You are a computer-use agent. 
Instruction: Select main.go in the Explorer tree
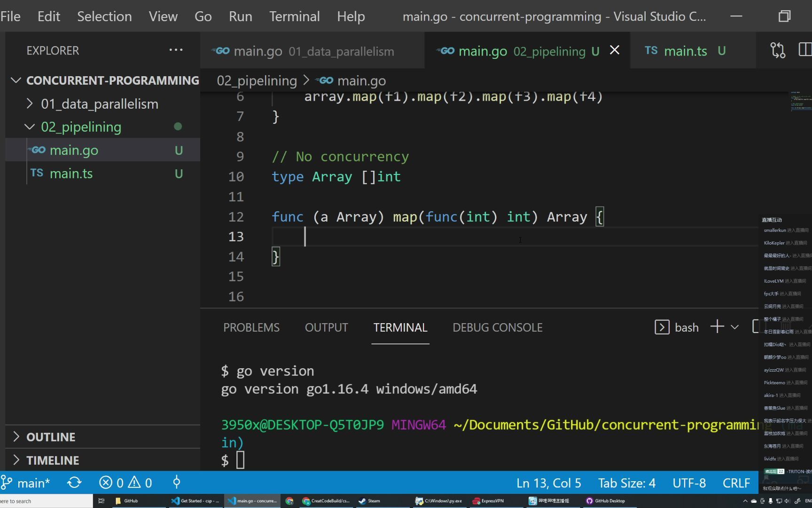[x=102, y=150]
